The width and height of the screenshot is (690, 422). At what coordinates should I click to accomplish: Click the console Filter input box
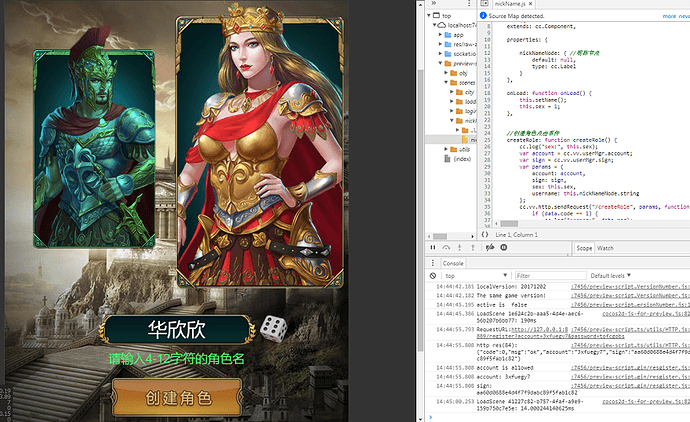(x=551, y=275)
